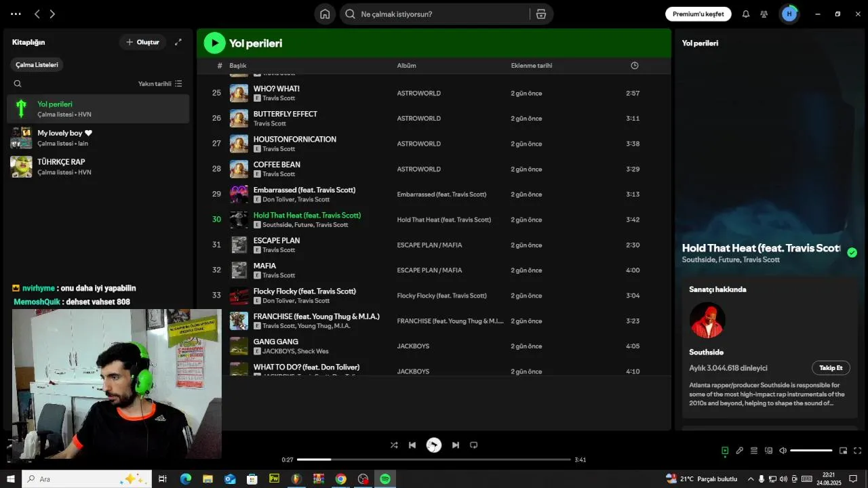868x488 pixels.
Task: Sort by the duration clock icon
Action: tap(635, 66)
